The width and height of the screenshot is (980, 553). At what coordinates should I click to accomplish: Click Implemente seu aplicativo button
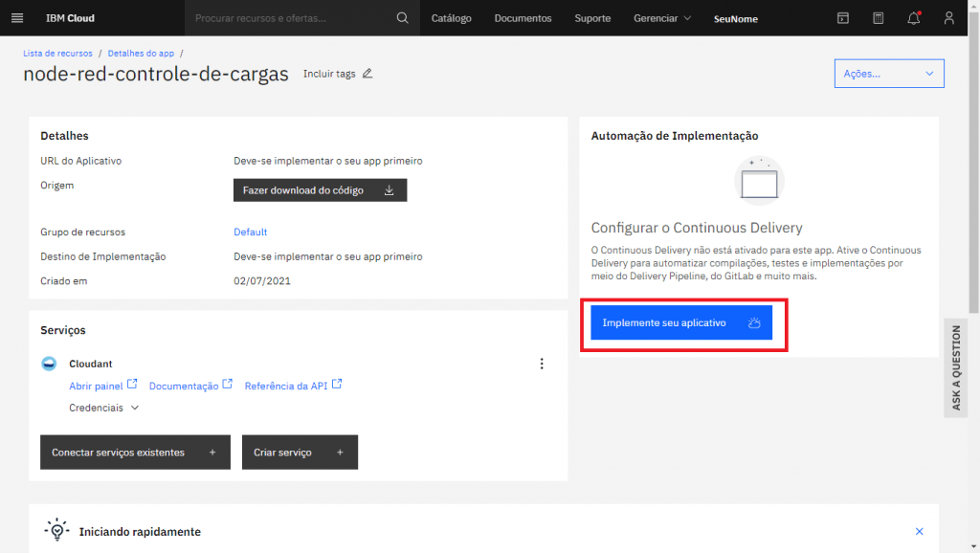click(681, 322)
